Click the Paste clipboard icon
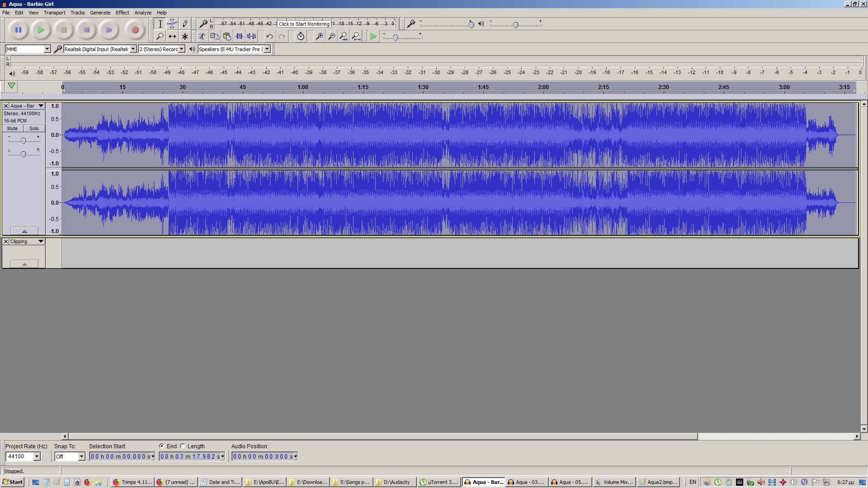Image resolution: width=868 pixels, height=488 pixels. tap(227, 37)
